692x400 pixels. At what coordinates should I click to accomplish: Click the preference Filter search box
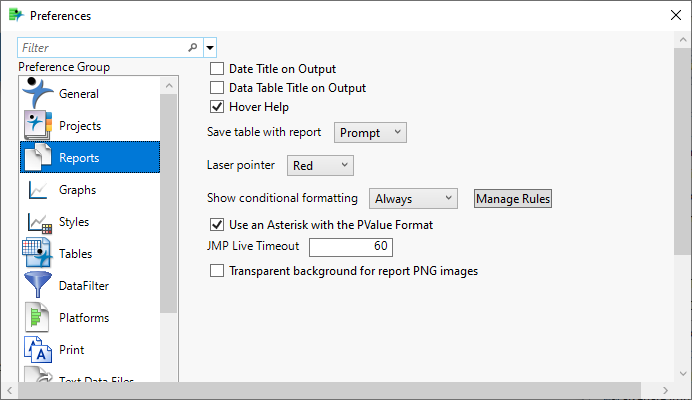(x=102, y=47)
